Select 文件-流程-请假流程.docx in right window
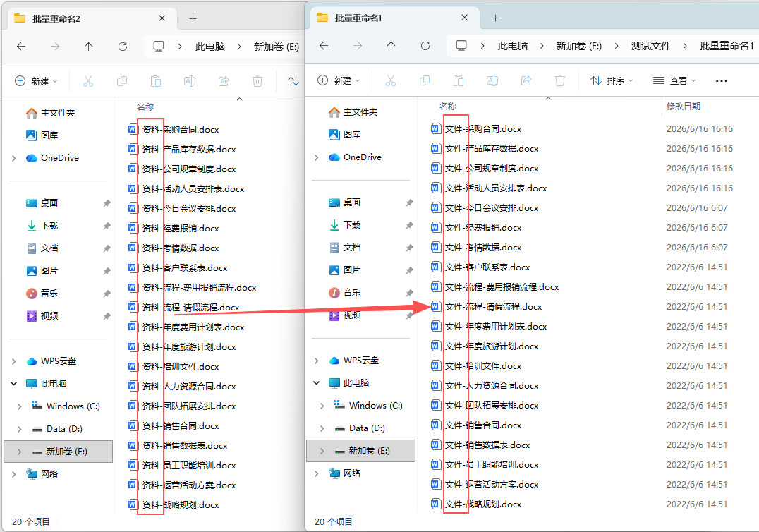The height and width of the screenshot is (532, 759). coord(493,307)
